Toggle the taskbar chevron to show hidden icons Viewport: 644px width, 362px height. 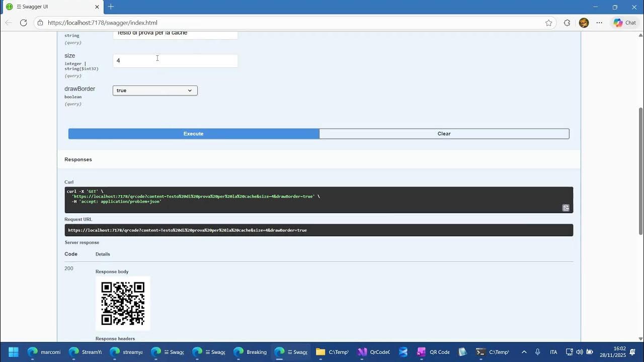(524, 352)
